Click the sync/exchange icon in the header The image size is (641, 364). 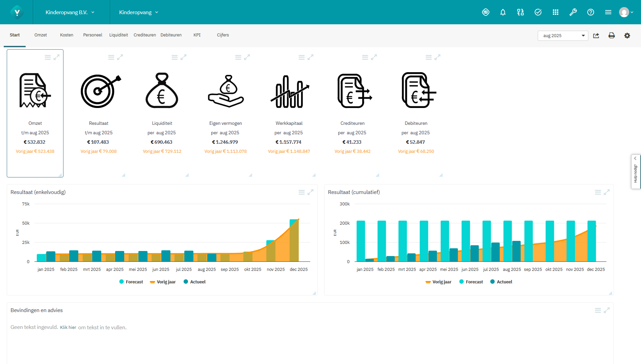[520, 12]
